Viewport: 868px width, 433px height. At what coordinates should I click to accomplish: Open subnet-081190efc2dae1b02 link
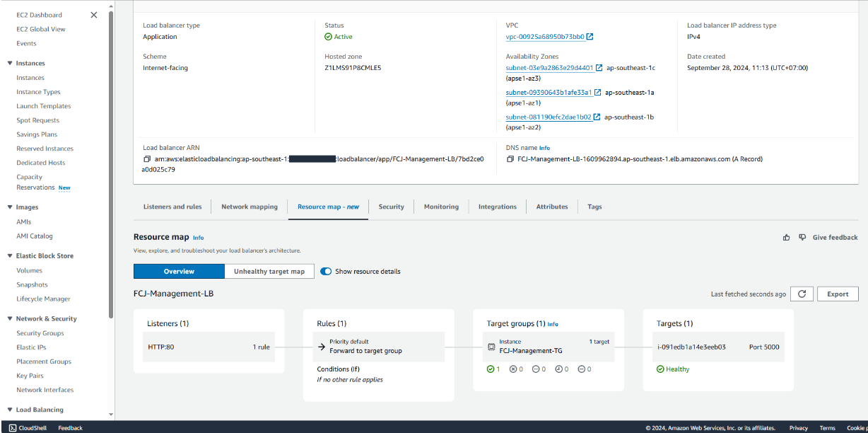[549, 117]
